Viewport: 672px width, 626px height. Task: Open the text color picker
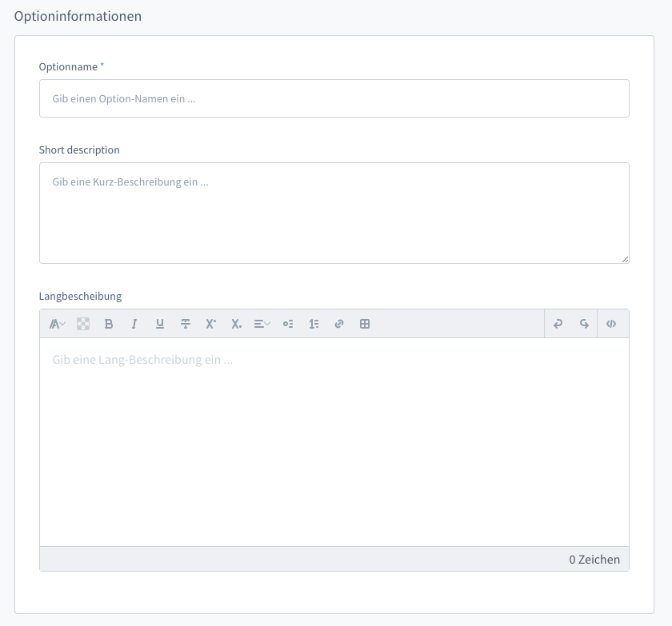point(83,324)
